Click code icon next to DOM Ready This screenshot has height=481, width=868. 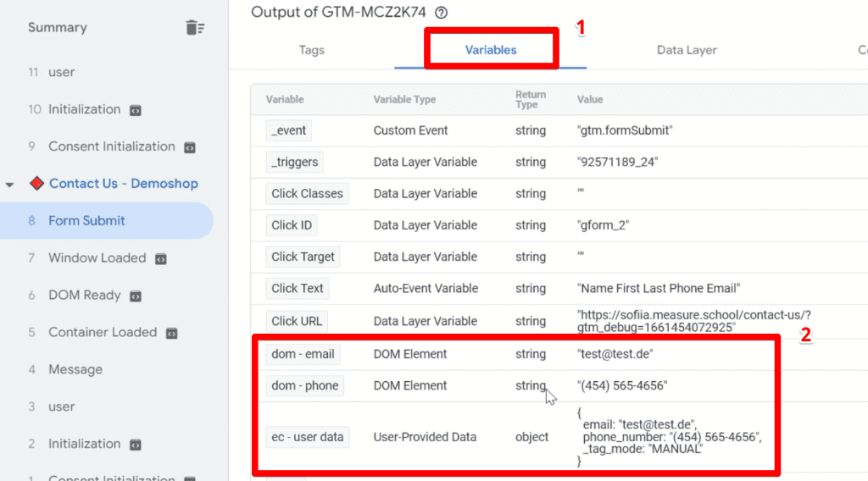pos(135,296)
